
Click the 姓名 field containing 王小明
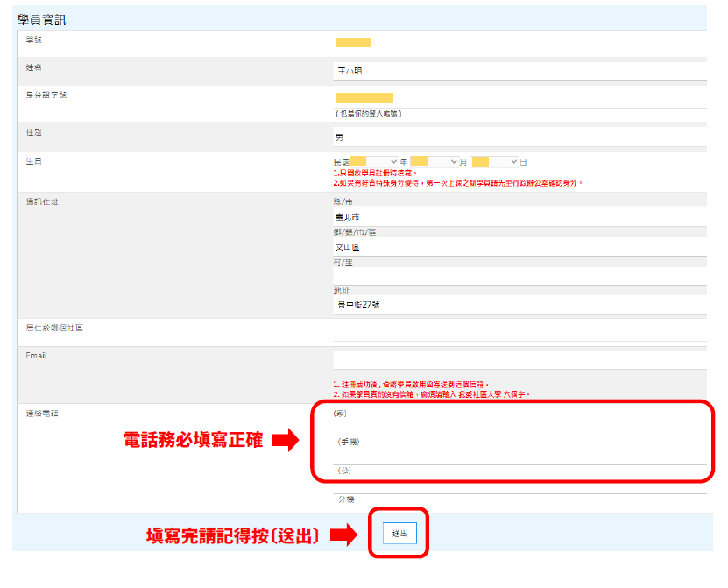[x=519, y=71]
